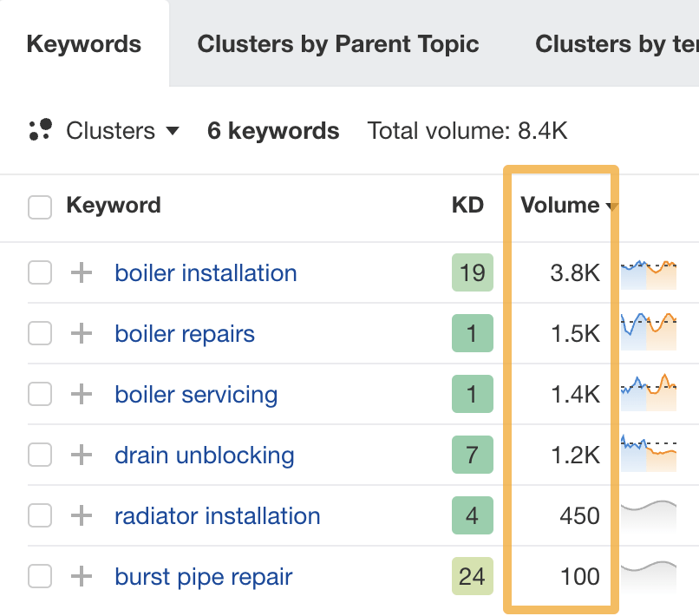Check the checkbox for burst pipe repair

[39, 576]
